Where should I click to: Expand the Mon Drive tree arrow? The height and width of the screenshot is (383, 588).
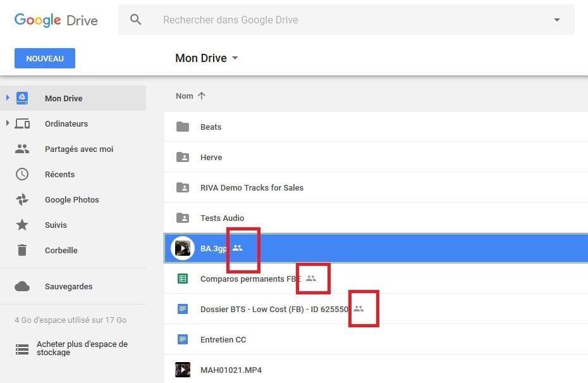point(8,97)
